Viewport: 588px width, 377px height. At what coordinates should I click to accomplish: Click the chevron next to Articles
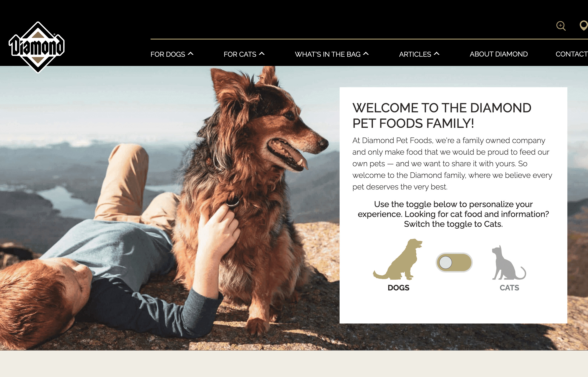click(437, 54)
